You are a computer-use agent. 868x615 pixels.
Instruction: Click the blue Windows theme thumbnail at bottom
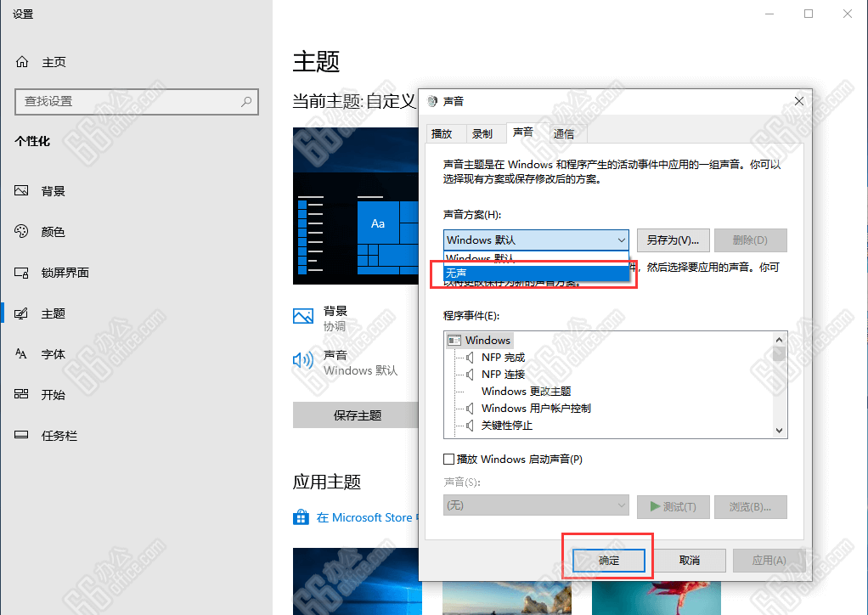point(357,581)
